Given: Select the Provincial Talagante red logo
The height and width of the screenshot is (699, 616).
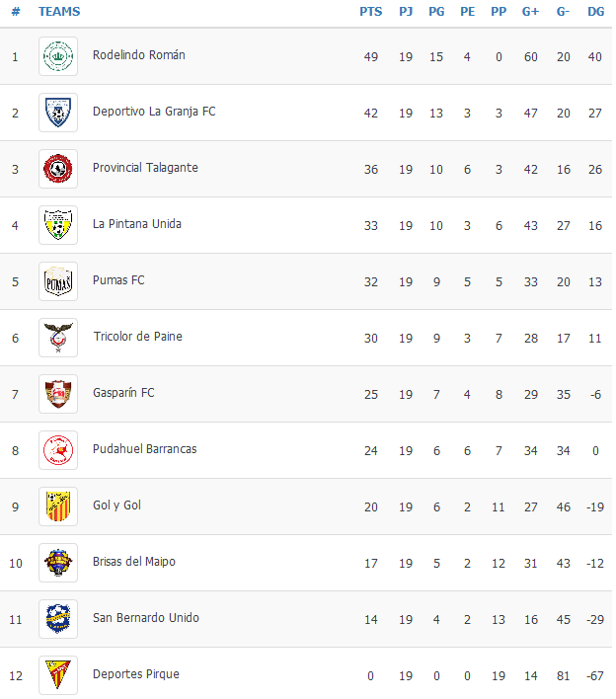Looking at the screenshot, I should point(58,169).
